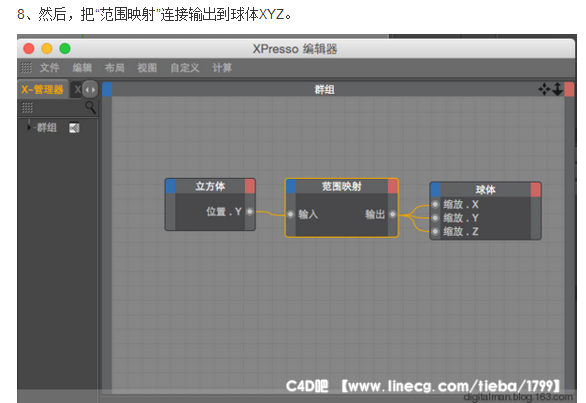The width and height of the screenshot is (586, 403).
Task: Click the 缩放 . Z input port
Action: click(435, 231)
